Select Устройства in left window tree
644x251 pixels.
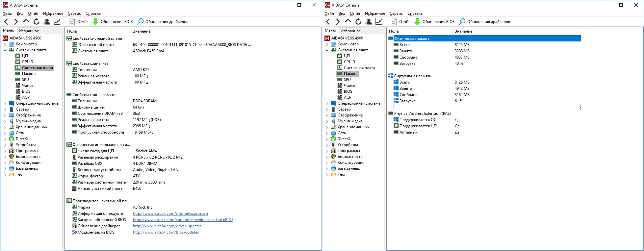pyautogui.click(x=26, y=145)
